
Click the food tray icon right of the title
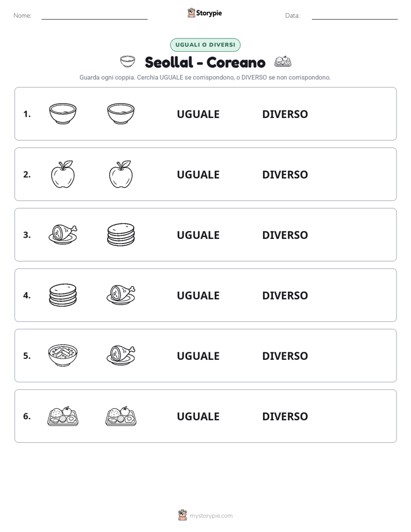pyautogui.click(x=283, y=62)
